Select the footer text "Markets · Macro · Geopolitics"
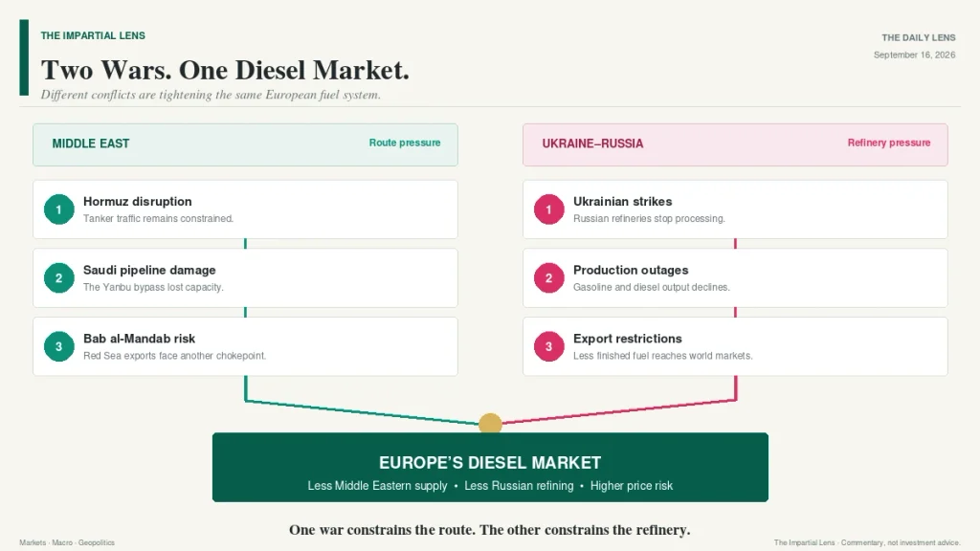Image resolution: width=980 pixels, height=551 pixels. tap(67, 543)
